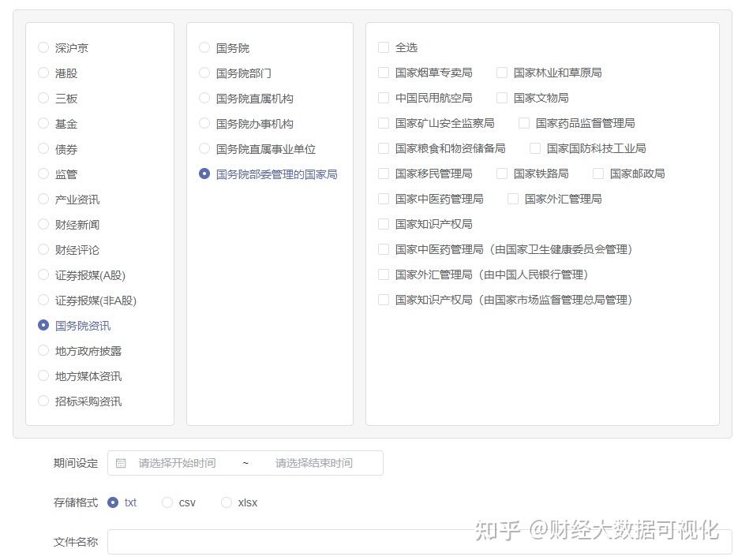Check 国家烟草专卖局

tap(384, 73)
